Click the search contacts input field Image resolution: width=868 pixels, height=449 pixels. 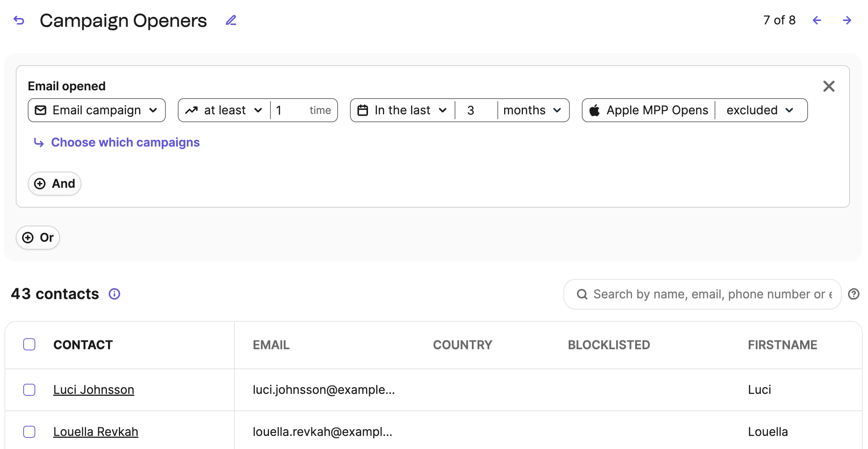point(701,295)
